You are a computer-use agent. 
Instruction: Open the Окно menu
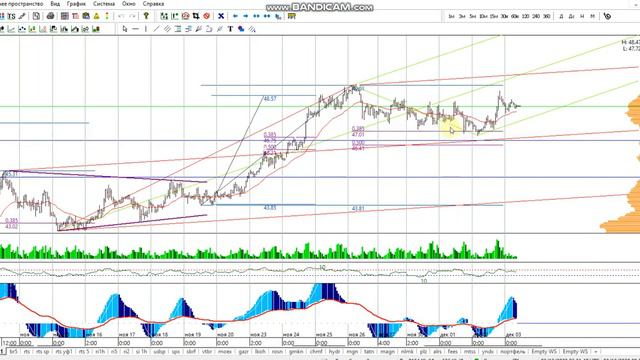[x=129, y=4]
